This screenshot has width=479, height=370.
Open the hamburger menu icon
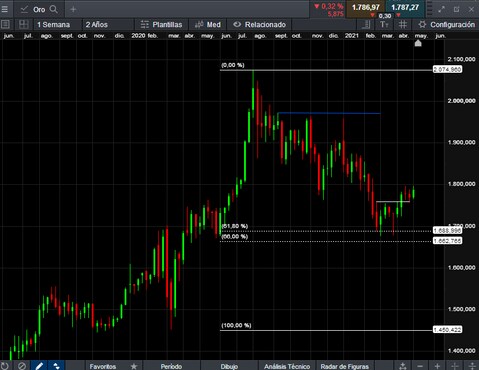5,9
